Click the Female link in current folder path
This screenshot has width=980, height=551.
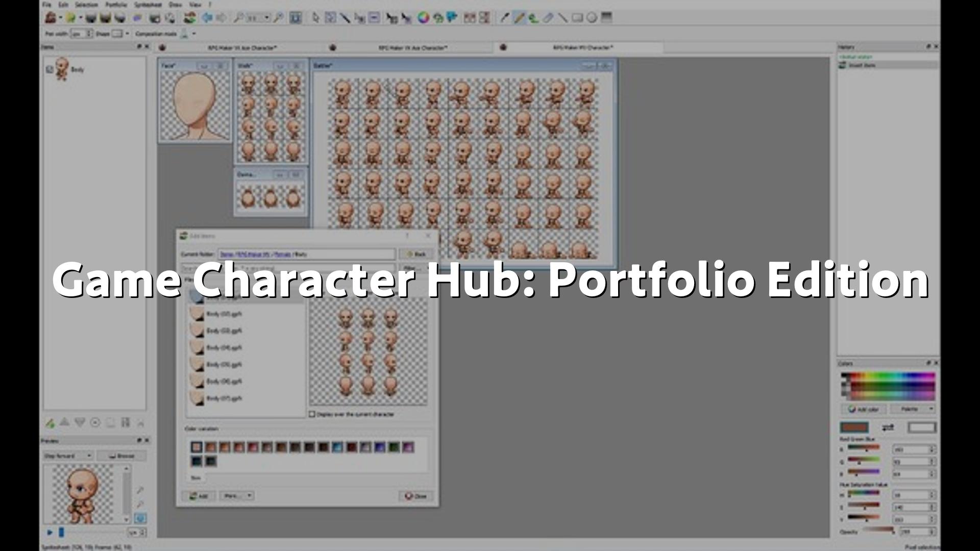click(x=283, y=254)
